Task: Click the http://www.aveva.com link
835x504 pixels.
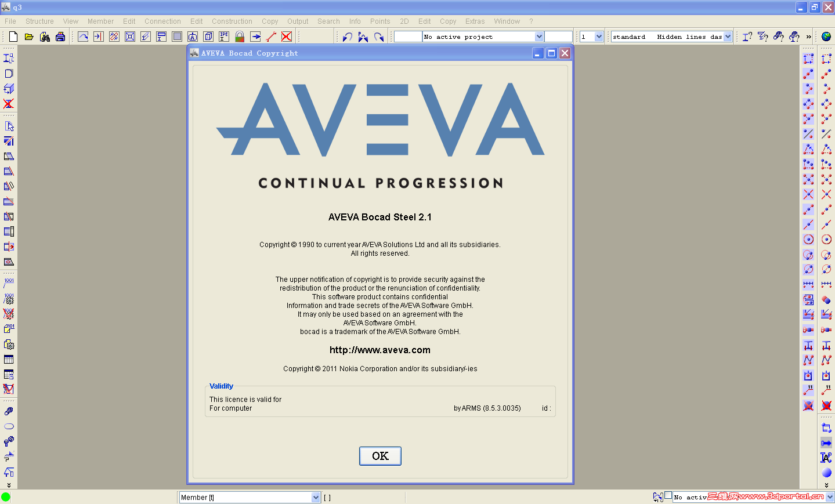Action: click(380, 350)
